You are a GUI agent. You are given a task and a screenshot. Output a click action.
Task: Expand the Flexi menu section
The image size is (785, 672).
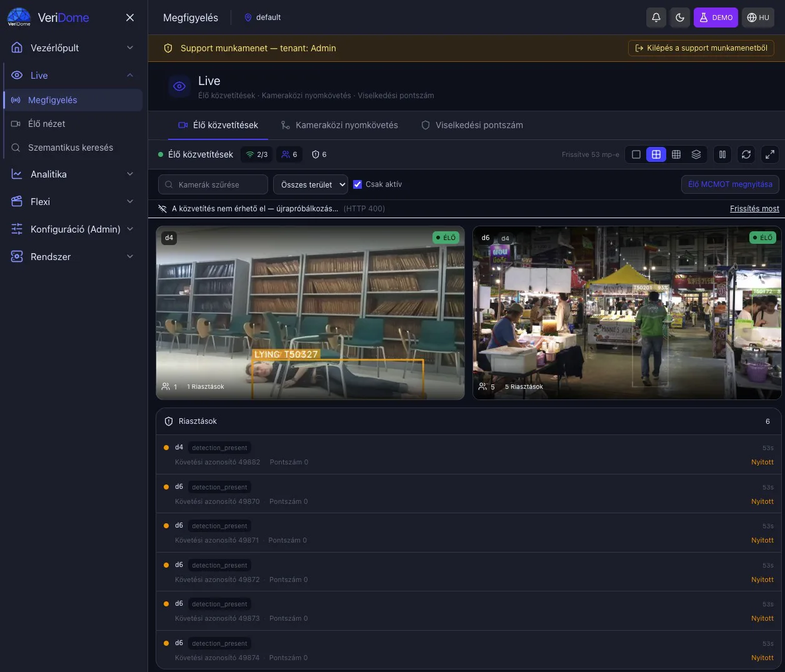[x=73, y=202]
